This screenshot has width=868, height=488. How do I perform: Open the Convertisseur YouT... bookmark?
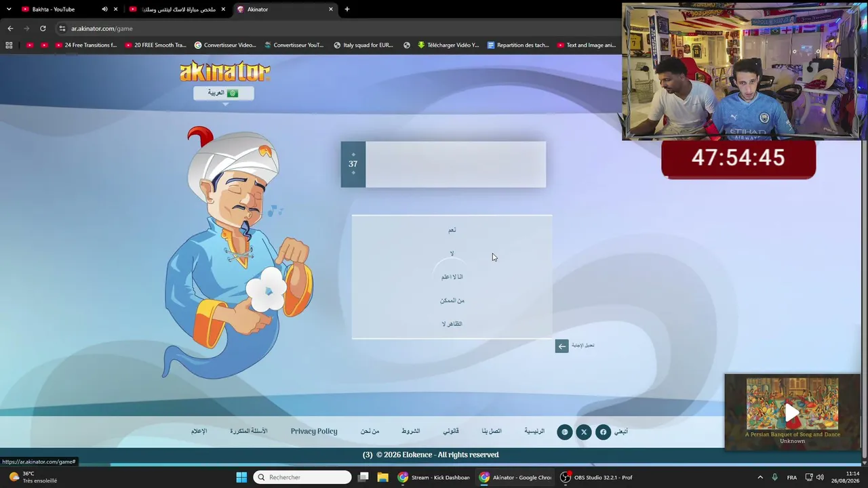click(294, 45)
